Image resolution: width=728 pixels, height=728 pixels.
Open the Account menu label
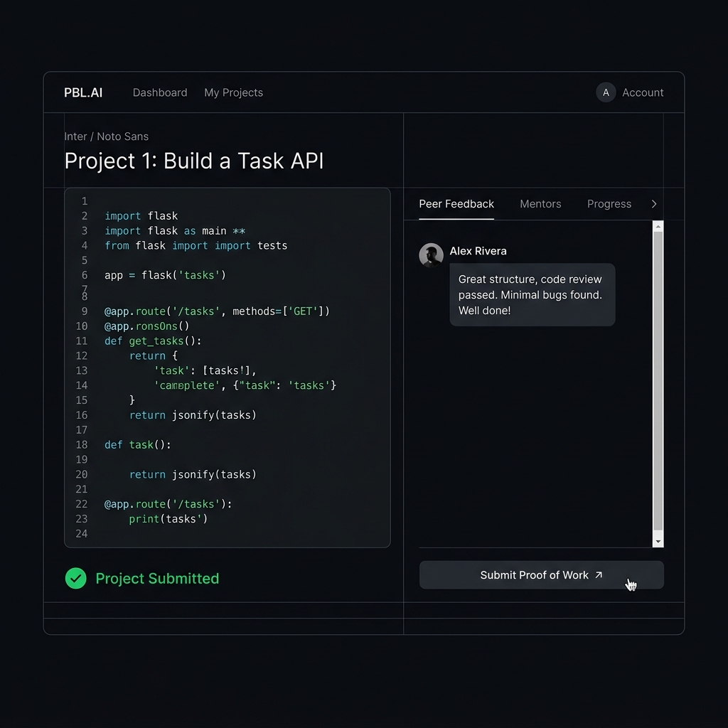(643, 92)
